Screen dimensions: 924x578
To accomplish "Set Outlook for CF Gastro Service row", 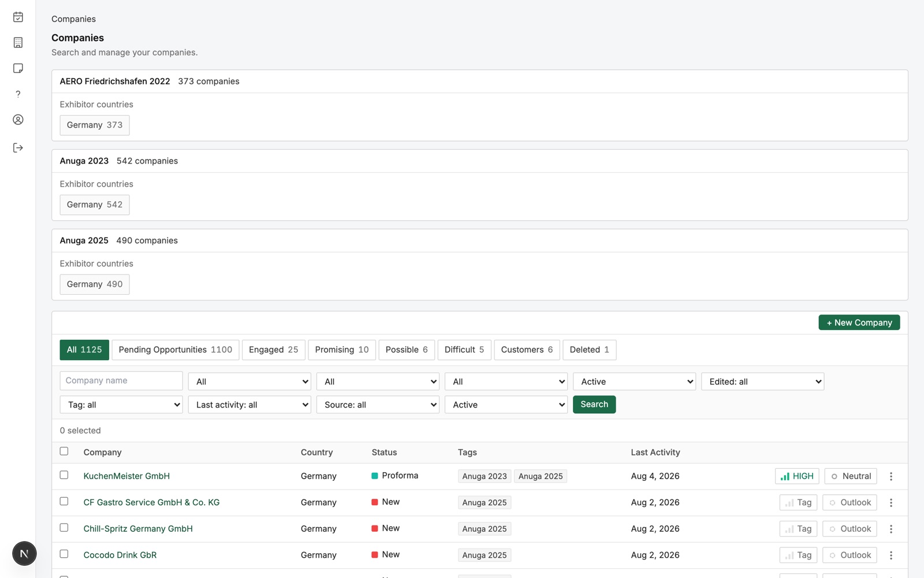I will [850, 503].
